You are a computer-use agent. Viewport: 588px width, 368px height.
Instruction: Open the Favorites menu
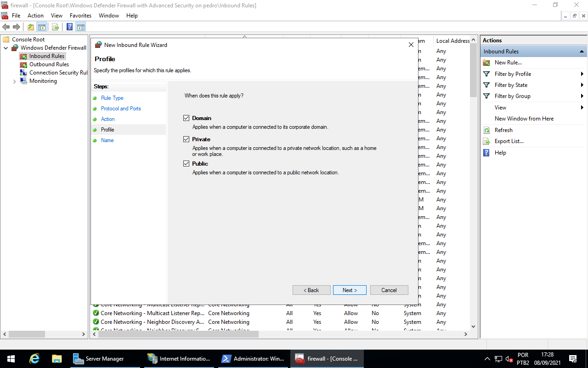point(80,16)
